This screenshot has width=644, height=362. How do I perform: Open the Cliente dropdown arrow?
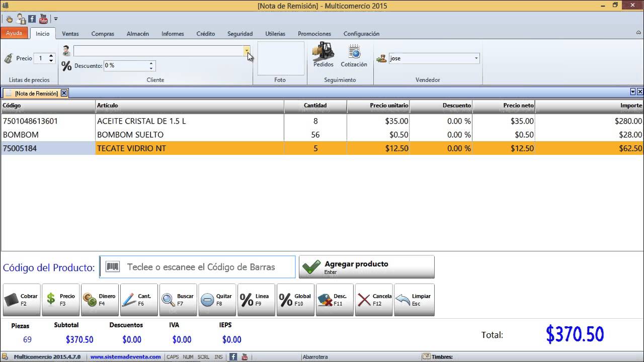(247, 51)
